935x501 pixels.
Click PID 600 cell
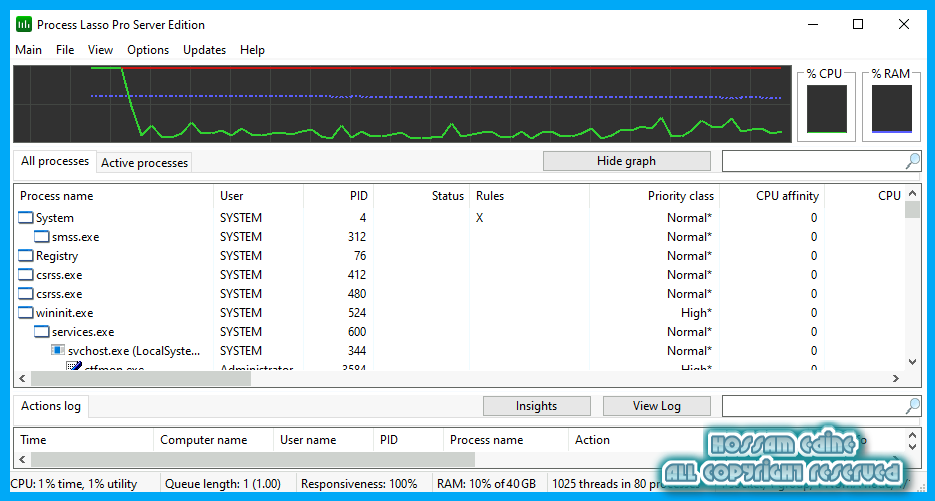[357, 332]
